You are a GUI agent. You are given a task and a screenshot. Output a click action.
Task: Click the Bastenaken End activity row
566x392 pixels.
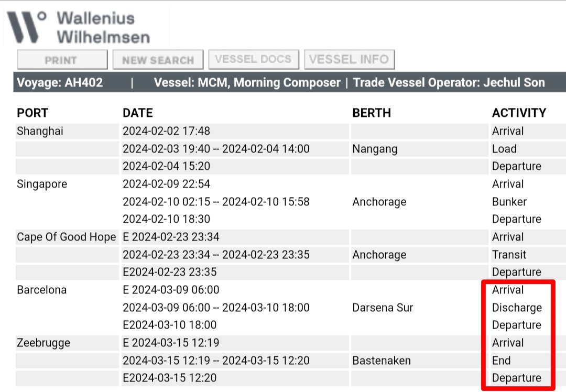(x=290, y=361)
